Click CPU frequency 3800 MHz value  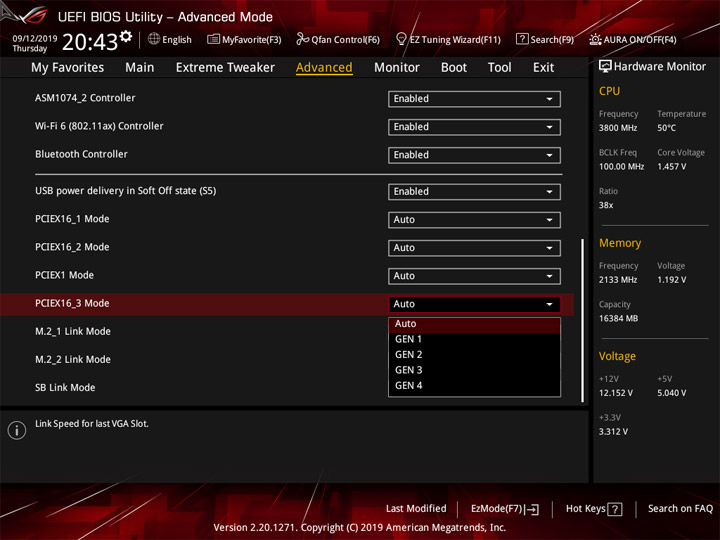tap(618, 128)
